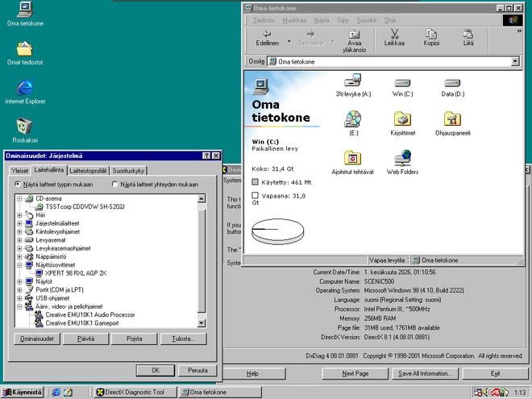This screenshot has width=532, height=399.
Task: Open Suosikit menu
Action: [x=367, y=20]
